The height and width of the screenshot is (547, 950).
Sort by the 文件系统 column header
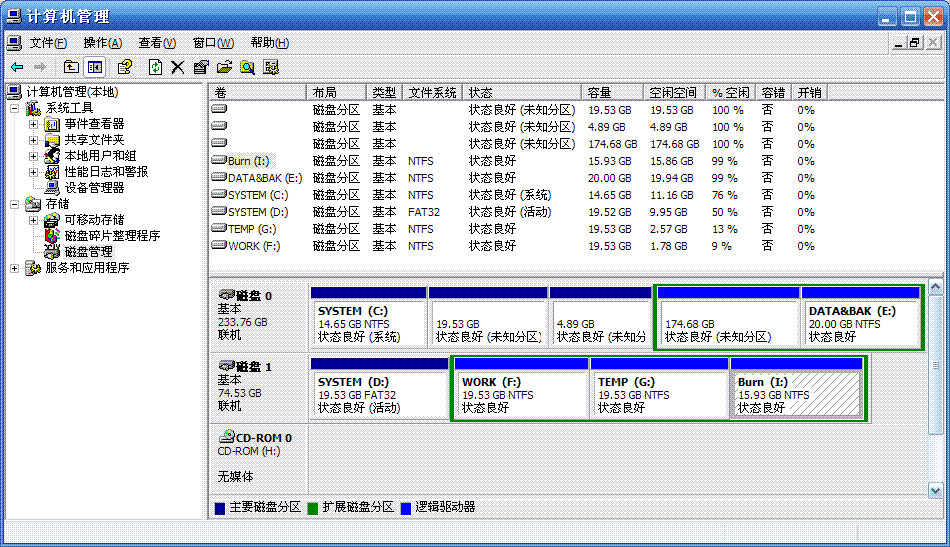click(x=432, y=93)
